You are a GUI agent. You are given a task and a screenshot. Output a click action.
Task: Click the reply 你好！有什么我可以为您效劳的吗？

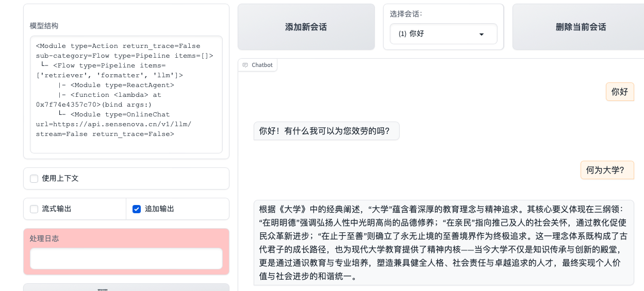pyautogui.click(x=326, y=131)
